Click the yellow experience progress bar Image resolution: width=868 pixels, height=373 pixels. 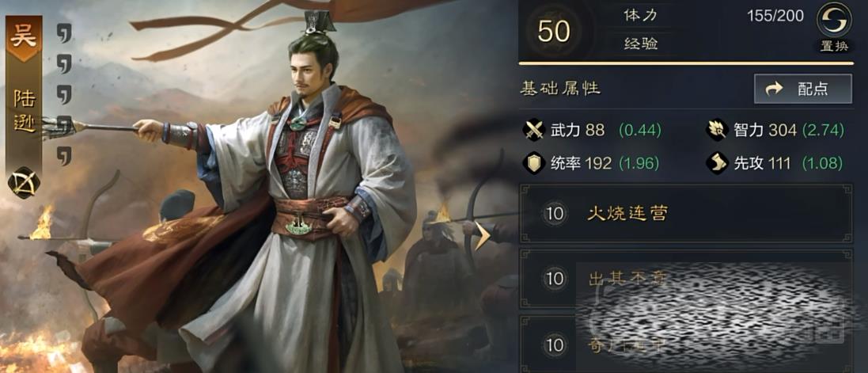pyautogui.click(x=686, y=63)
